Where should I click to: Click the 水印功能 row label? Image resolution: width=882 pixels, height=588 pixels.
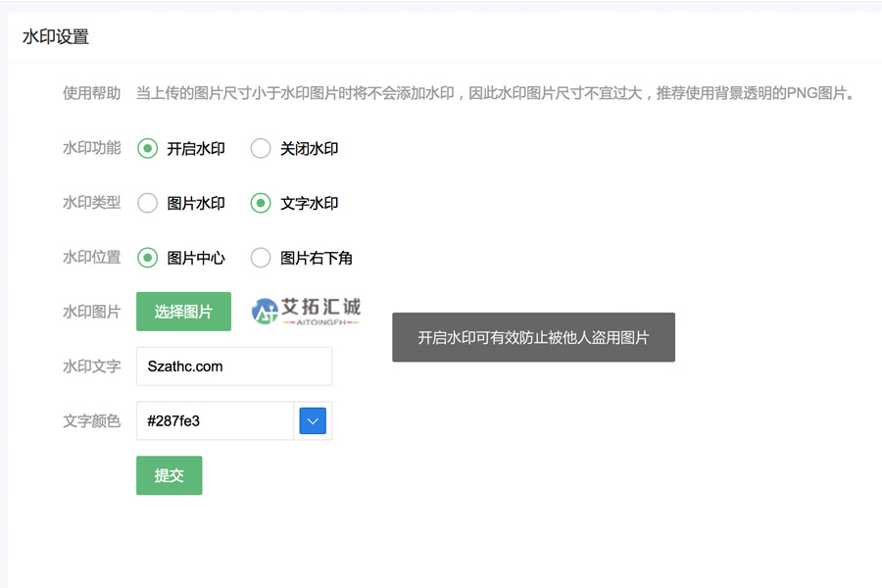click(x=90, y=148)
